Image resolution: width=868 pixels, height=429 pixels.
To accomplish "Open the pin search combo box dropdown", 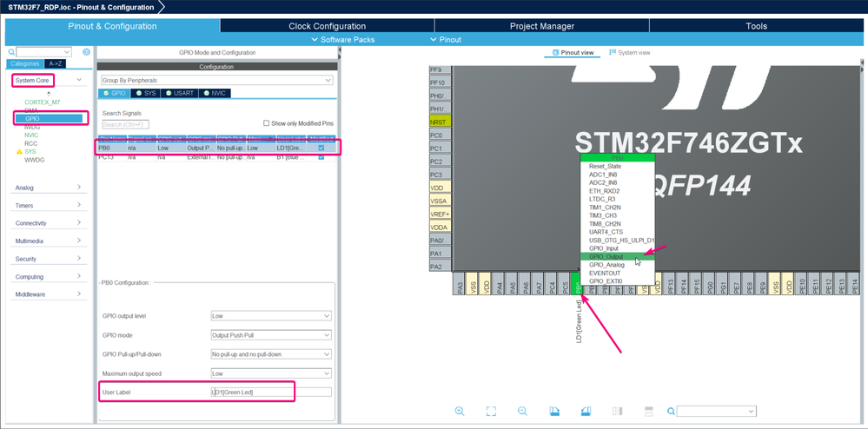I will [752, 412].
